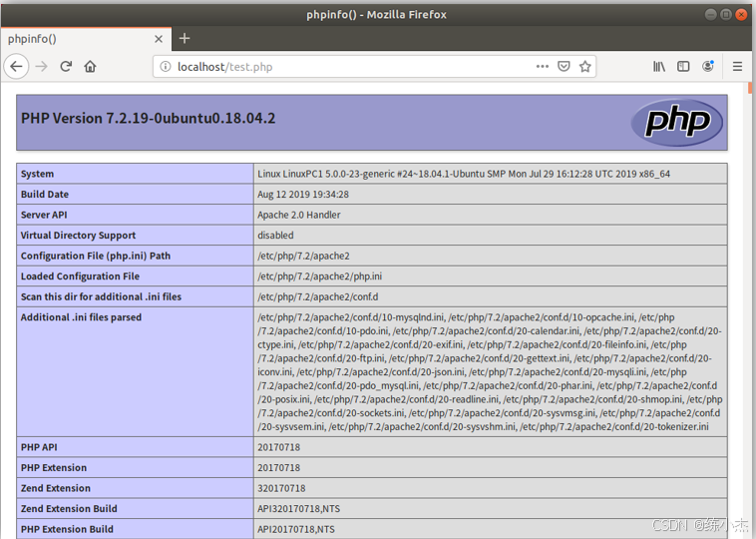Click the /etc/php/7.2/apache2 path value
756x539 pixels.
pyautogui.click(x=303, y=256)
